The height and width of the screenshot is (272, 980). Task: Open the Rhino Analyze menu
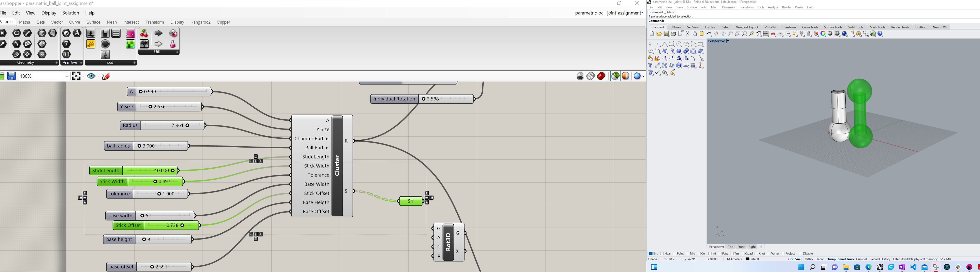click(773, 7)
